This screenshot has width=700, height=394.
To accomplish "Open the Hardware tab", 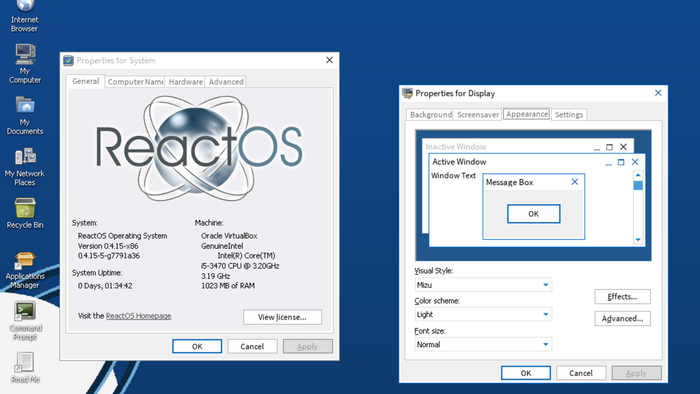I will (185, 82).
